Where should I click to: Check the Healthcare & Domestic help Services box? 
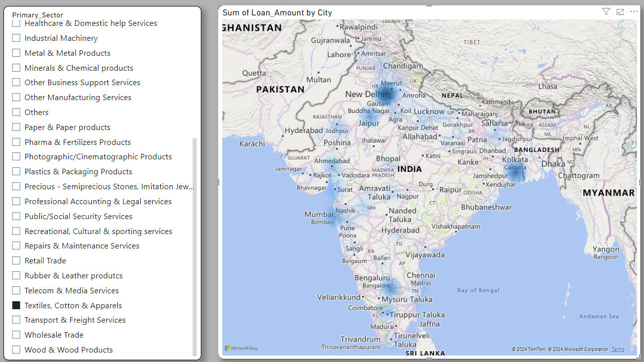pyautogui.click(x=16, y=23)
